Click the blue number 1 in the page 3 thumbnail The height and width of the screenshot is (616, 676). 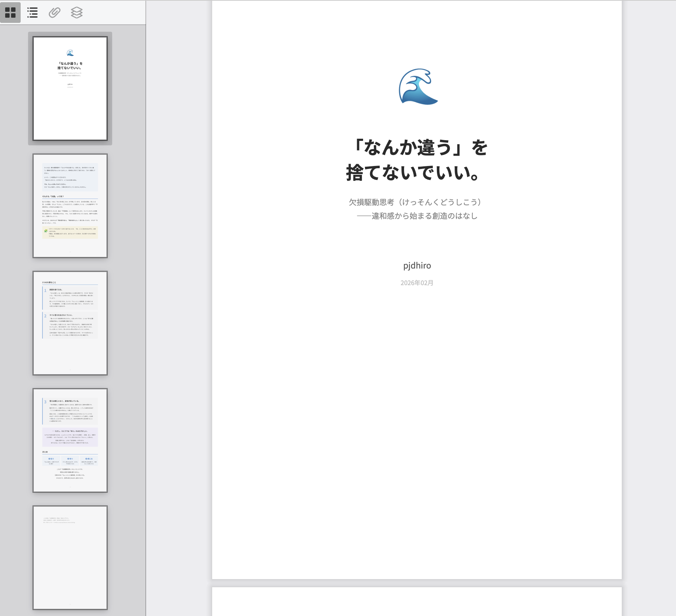point(45,291)
